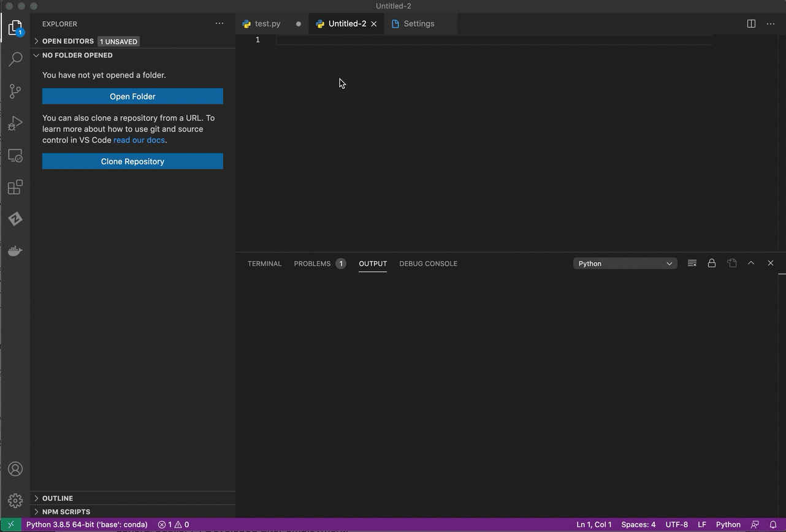Open the Extensions icon
Image resolution: width=786 pixels, height=532 pixels.
(x=15, y=187)
